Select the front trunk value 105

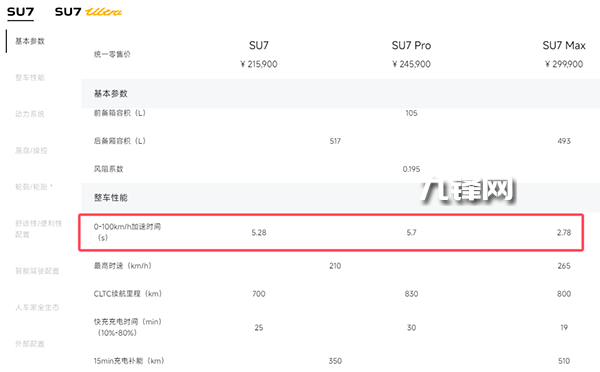pyautogui.click(x=411, y=113)
